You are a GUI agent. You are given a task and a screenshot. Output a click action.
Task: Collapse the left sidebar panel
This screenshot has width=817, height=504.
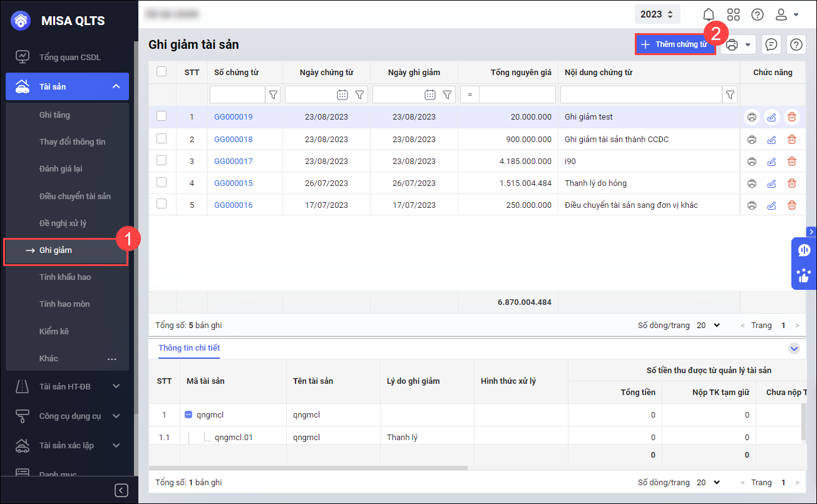pyautogui.click(x=121, y=490)
